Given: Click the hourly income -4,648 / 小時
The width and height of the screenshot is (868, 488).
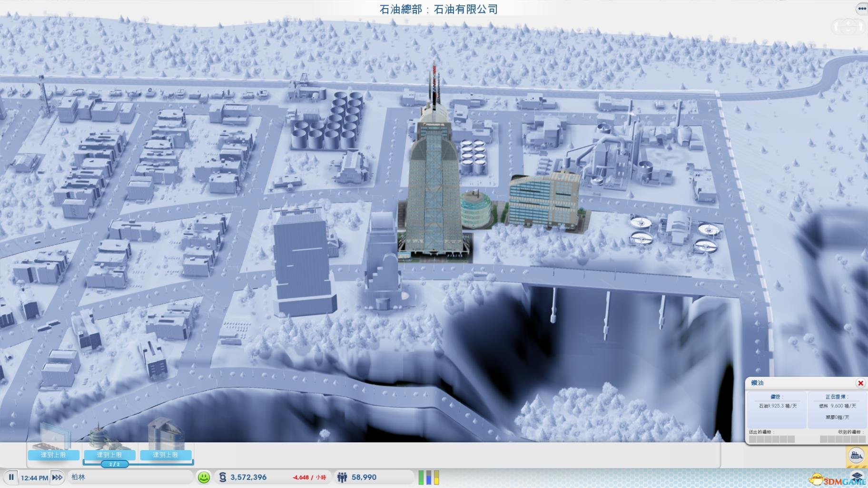Looking at the screenshot, I should (309, 477).
